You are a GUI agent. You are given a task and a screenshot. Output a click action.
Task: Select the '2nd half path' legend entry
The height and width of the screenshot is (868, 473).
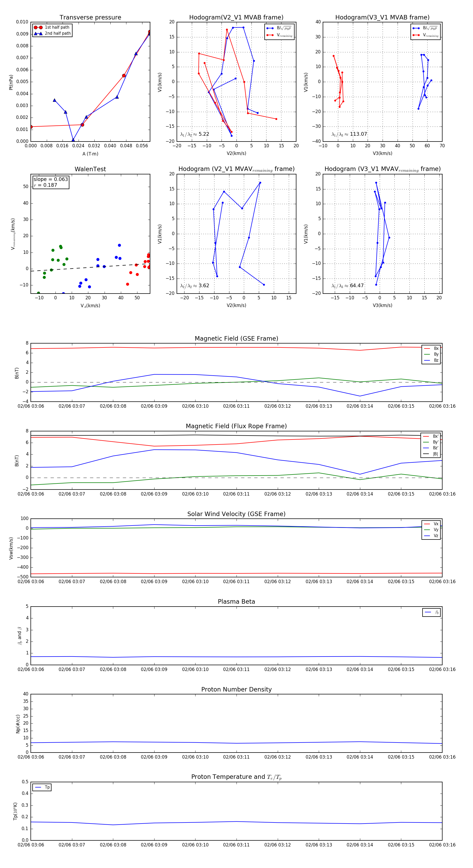click(x=52, y=33)
